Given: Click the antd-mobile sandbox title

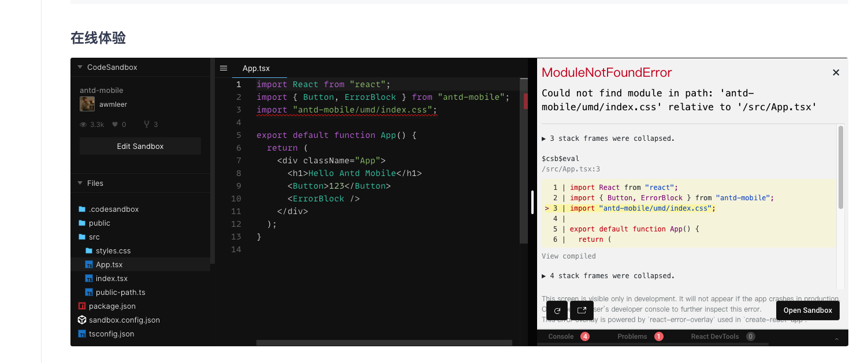Looking at the screenshot, I should (x=102, y=90).
